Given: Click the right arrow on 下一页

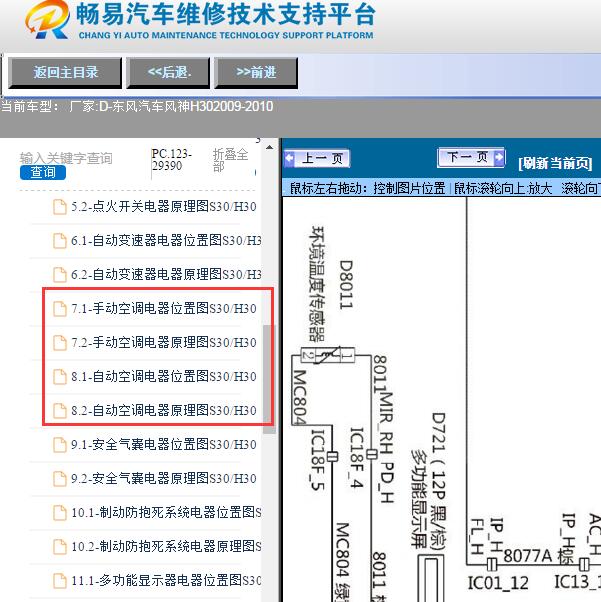Looking at the screenshot, I should click(x=498, y=157).
